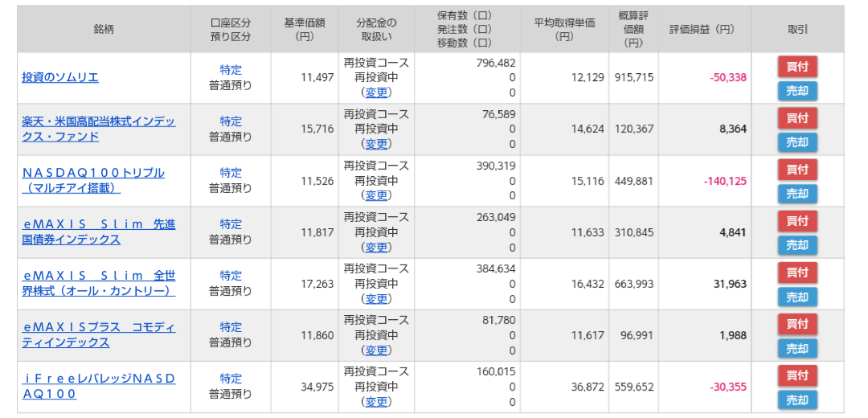Viewport: 868px width, 418px height.
Task: Click the -140,125 loss value
Action: 725,181
